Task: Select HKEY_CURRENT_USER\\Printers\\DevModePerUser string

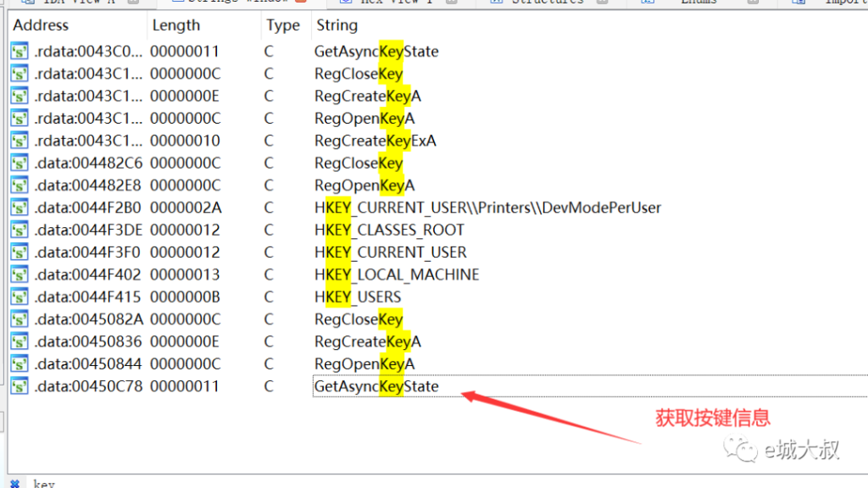Action: click(487, 208)
